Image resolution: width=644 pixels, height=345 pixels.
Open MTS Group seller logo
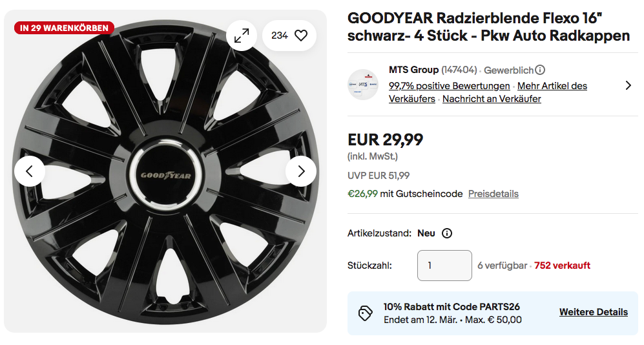coord(362,84)
